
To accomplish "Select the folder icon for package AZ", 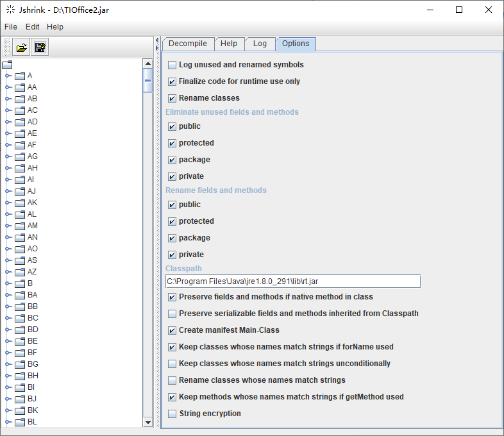I will click(x=20, y=272).
